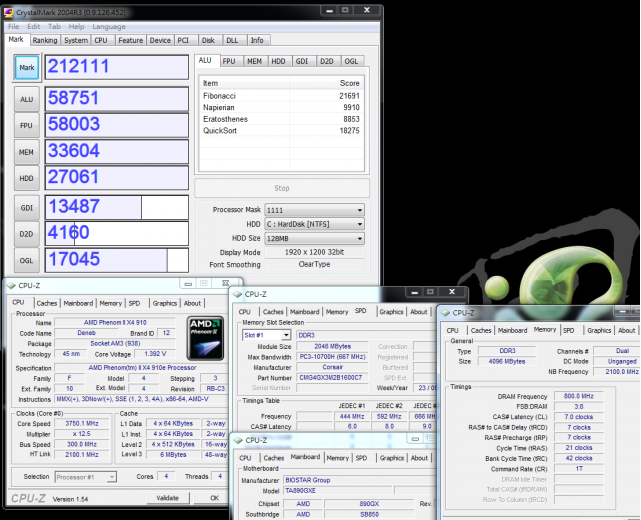641x520 pixels.
Task: Click the QuickSort score row
Action: [281, 131]
